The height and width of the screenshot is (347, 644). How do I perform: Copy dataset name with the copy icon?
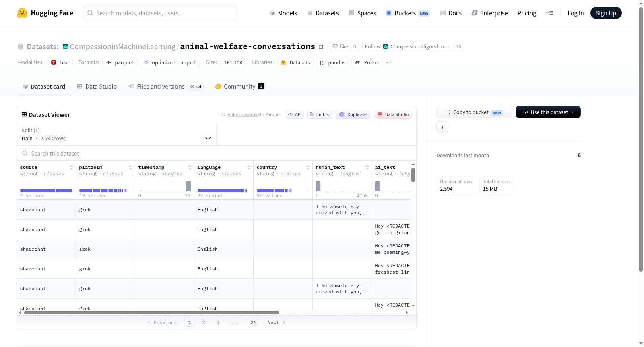pyautogui.click(x=320, y=46)
